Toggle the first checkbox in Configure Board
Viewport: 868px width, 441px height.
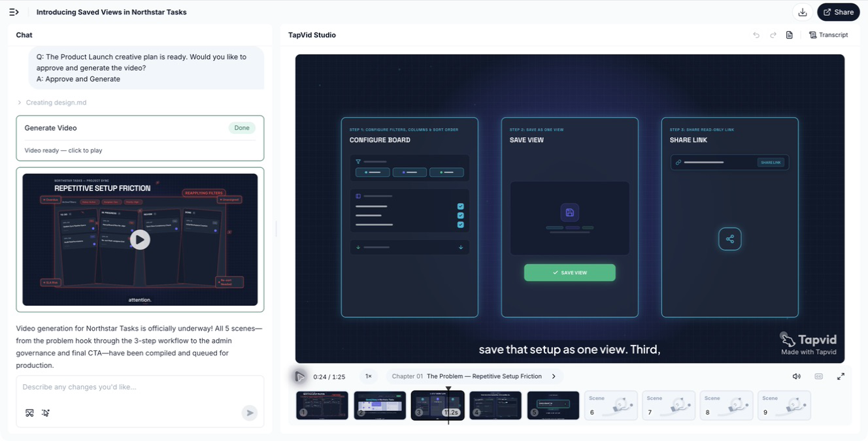[460, 206]
